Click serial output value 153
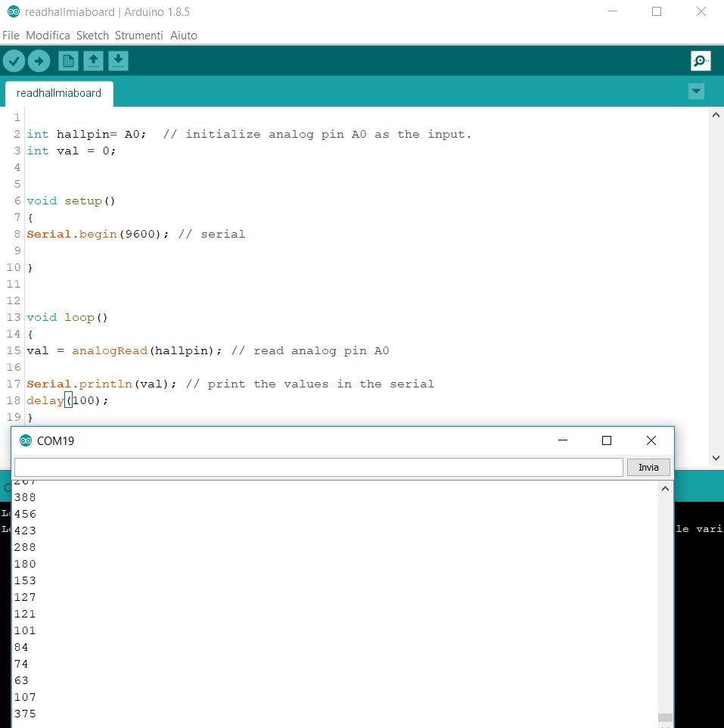 point(25,581)
